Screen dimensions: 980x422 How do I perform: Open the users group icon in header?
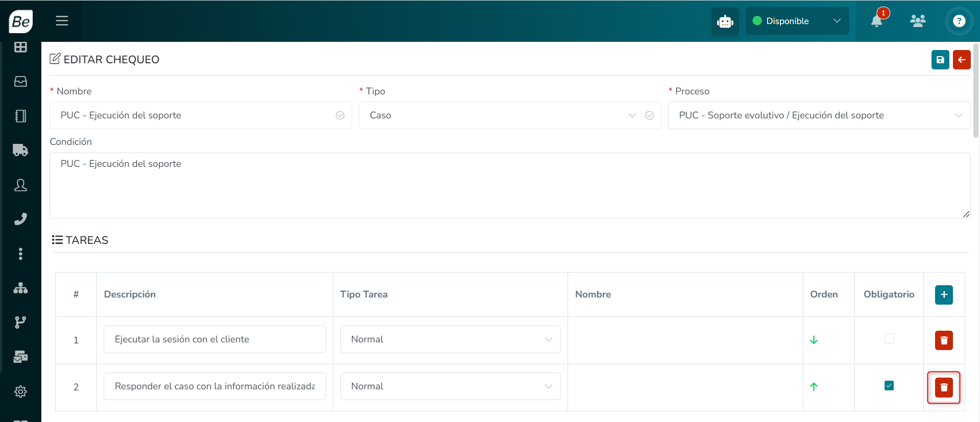(x=918, y=21)
